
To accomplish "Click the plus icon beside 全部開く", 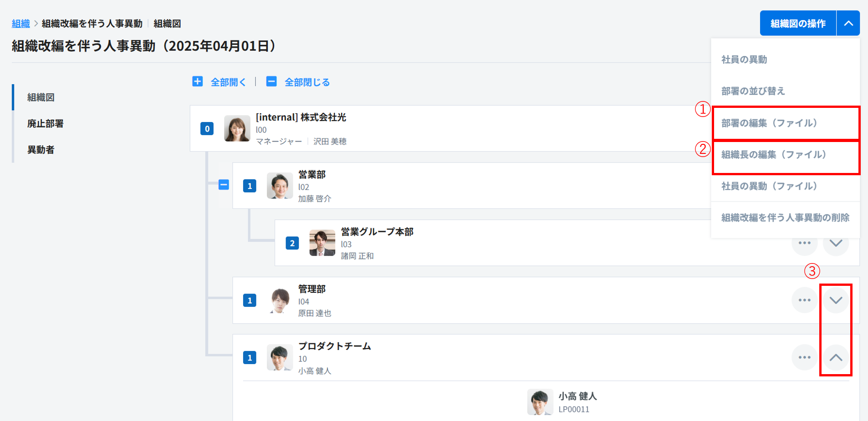I will [197, 81].
